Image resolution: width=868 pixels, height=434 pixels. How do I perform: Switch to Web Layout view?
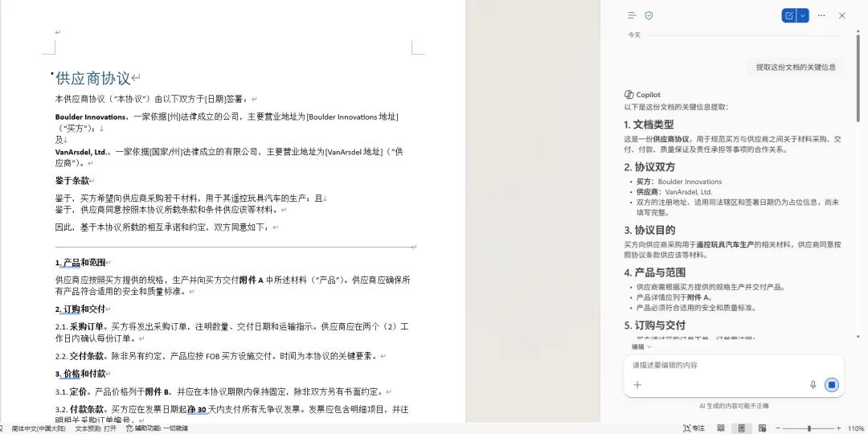point(762,428)
